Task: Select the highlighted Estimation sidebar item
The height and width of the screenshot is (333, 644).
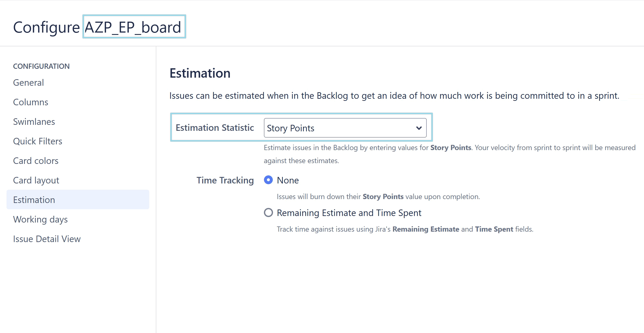Action: [x=34, y=200]
